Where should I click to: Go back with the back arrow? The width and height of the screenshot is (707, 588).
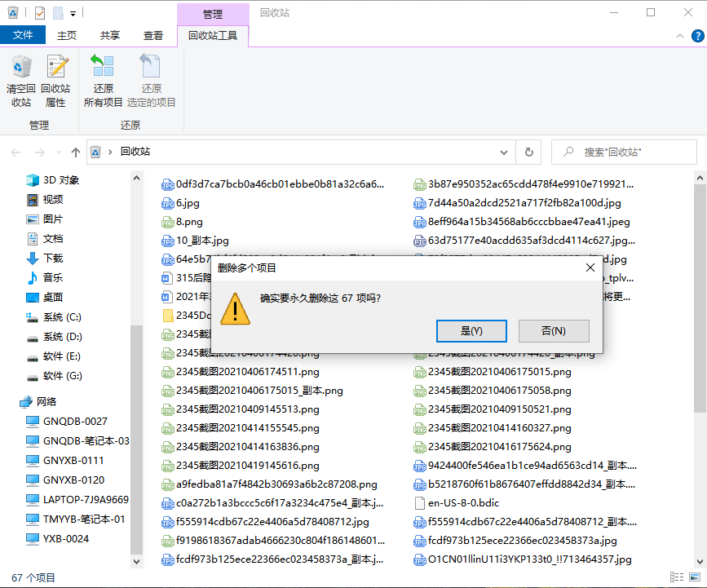[15, 153]
